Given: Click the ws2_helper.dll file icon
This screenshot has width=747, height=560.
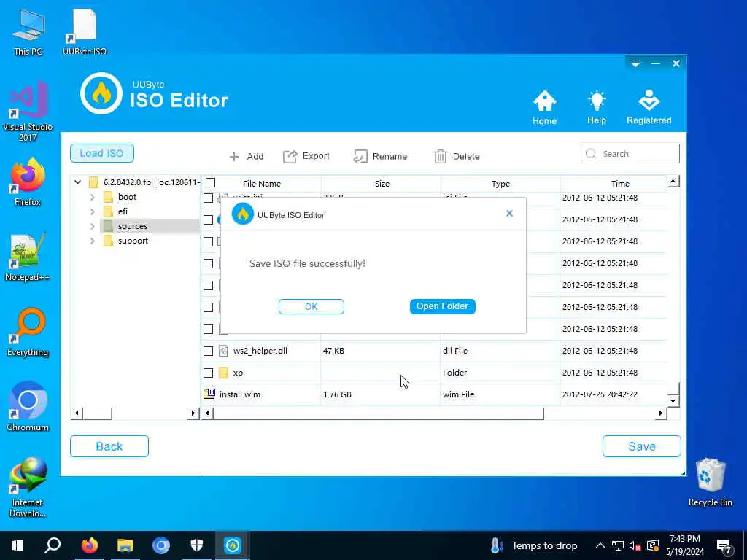Looking at the screenshot, I should point(223,351).
